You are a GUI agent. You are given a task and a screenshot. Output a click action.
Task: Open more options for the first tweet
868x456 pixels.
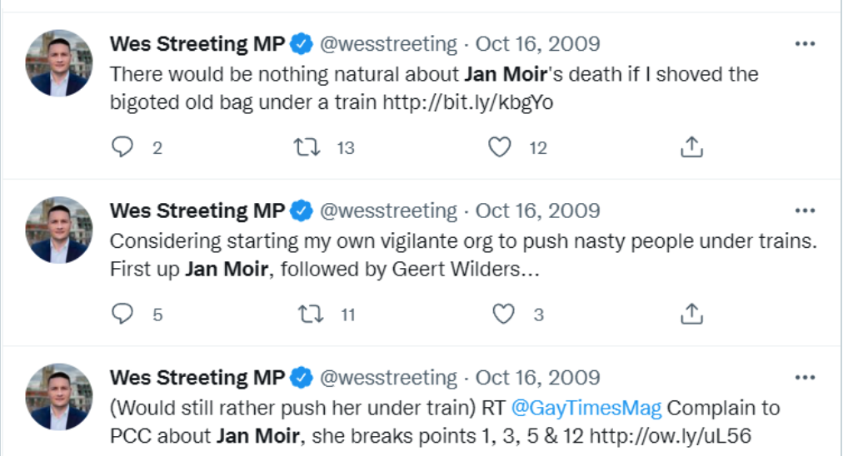[804, 44]
